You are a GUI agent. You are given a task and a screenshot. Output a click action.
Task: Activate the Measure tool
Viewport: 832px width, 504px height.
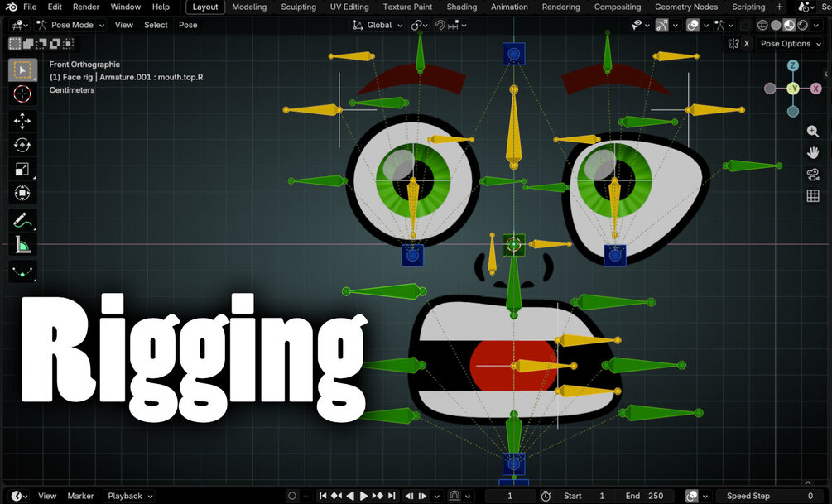point(22,245)
